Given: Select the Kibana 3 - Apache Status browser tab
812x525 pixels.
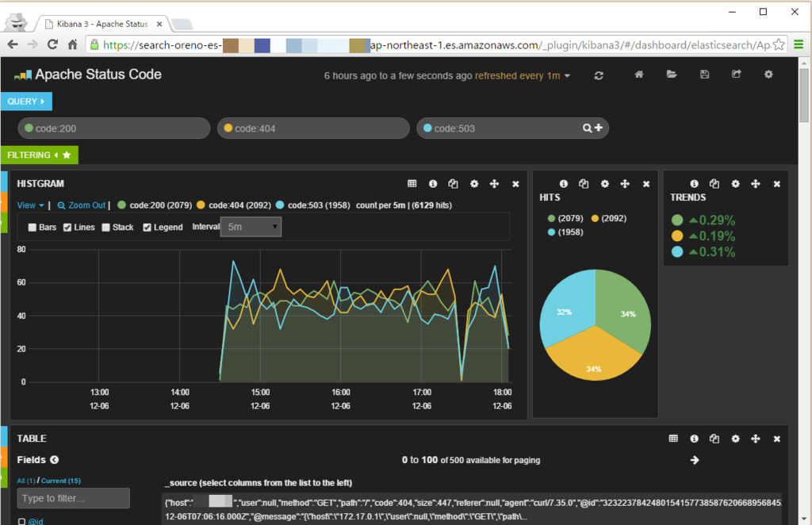Looking at the screenshot, I should point(102,24).
